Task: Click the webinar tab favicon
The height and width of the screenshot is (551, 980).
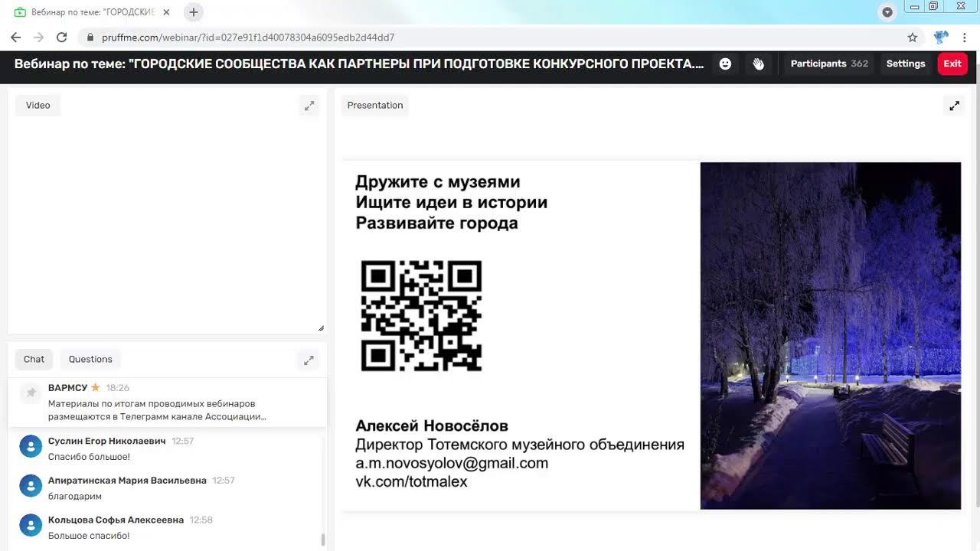Action: click(20, 12)
